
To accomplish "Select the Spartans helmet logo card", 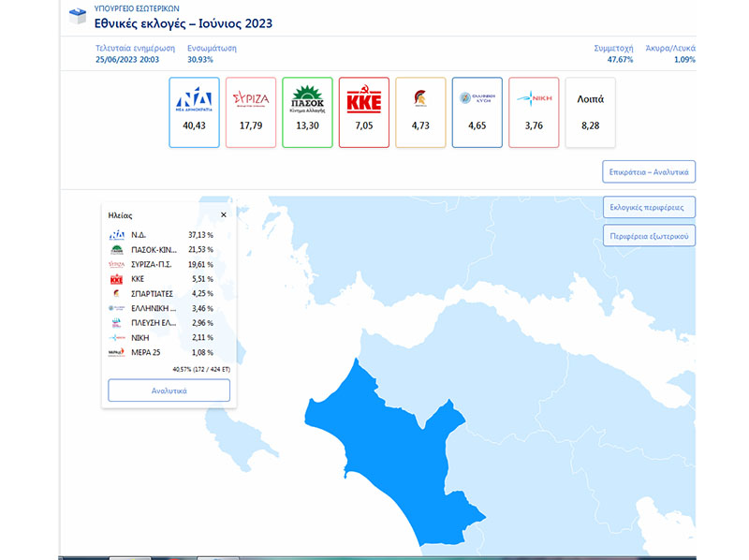I will (x=420, y=111).
